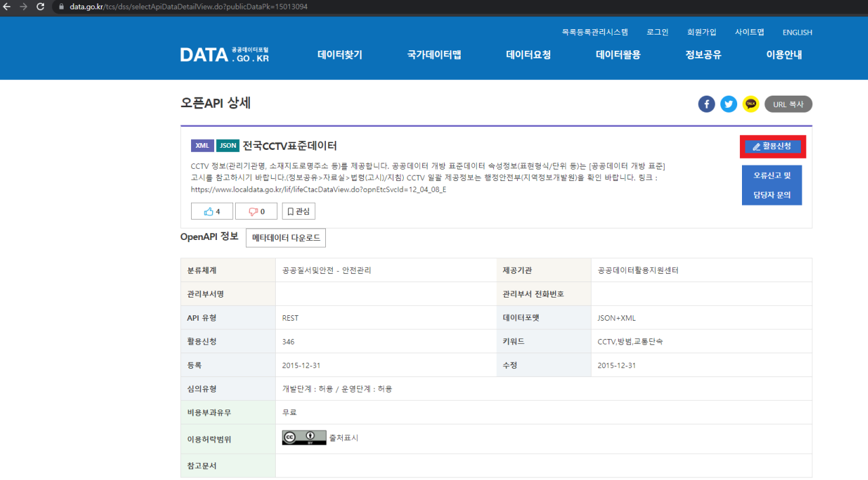The height and width of the screenshot is (480, 868).
Task: Open the DATA.GO.KR home logo
Action: point(224,55)
